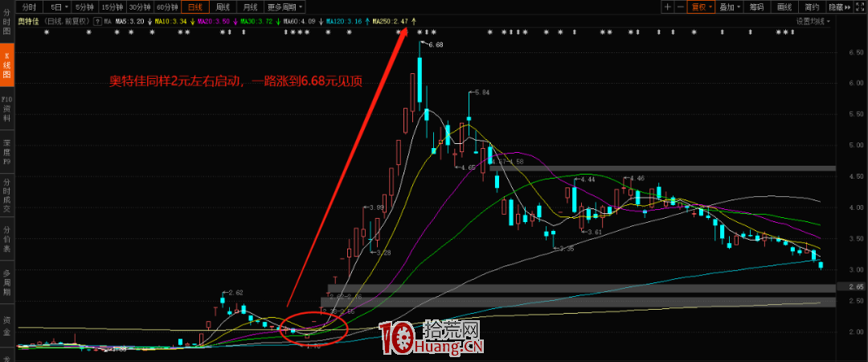Open 分价表 sidebar tab
This screenshot has height=362, width=868.
point(7,239)
